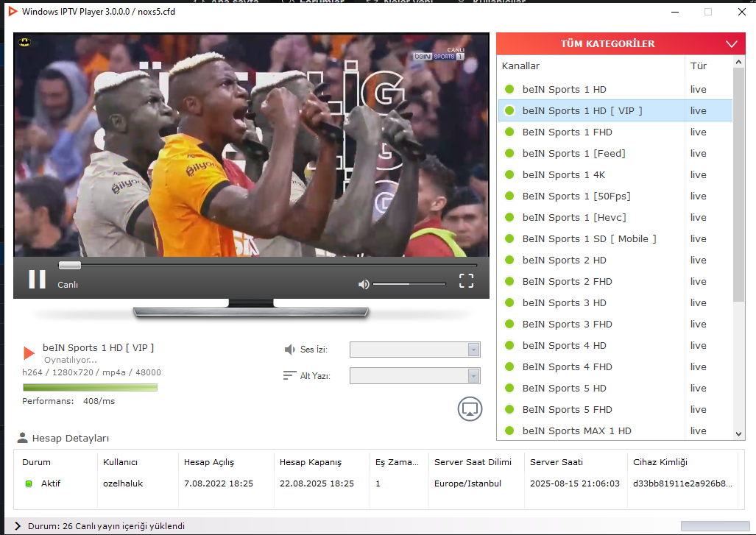
Task: Click the Europe/Istanbul timezone cell
Action: [467, 483]
